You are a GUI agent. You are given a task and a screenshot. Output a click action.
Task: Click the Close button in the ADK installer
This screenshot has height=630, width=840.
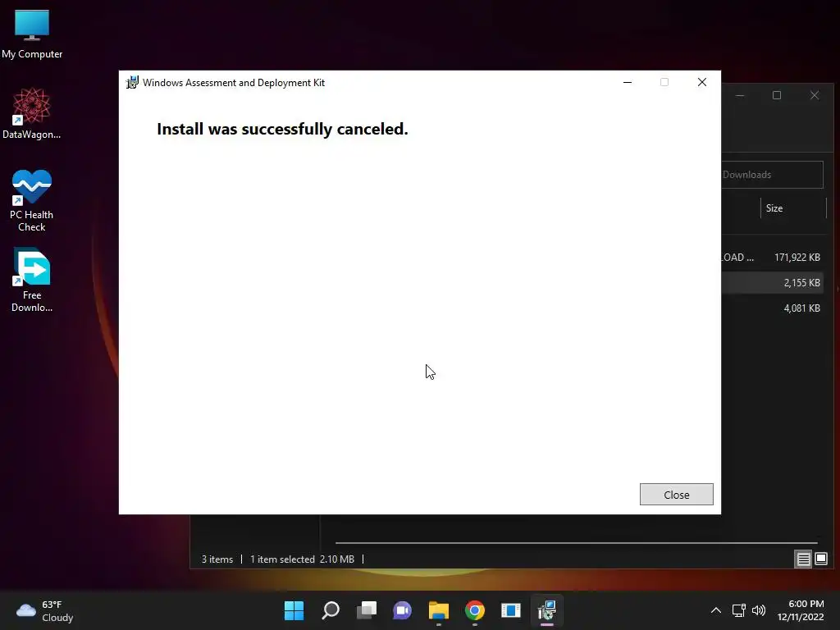(x=676, y=495)
